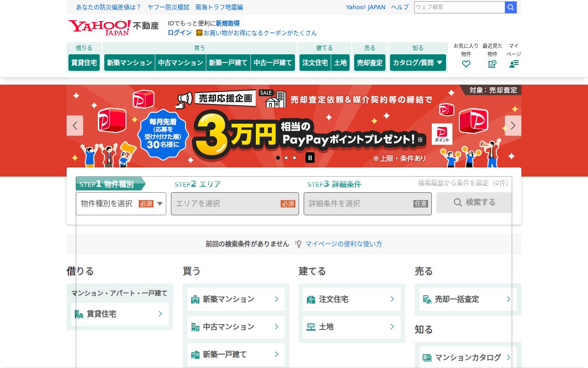Screen dimensions: 588x368
Task: Select the second carousel dot
Action: click(286, 158)
